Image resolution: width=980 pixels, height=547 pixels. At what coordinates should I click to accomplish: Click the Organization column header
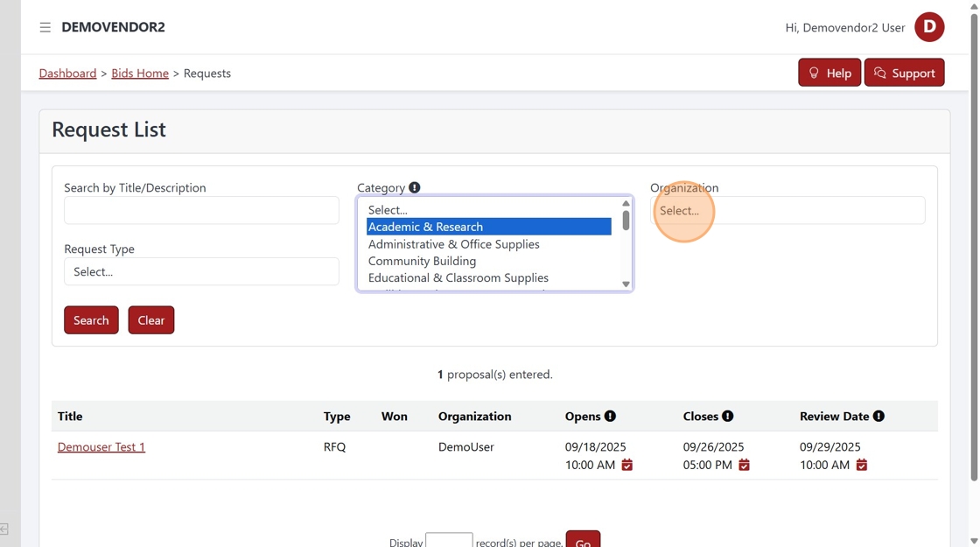(x=474, y=417)
